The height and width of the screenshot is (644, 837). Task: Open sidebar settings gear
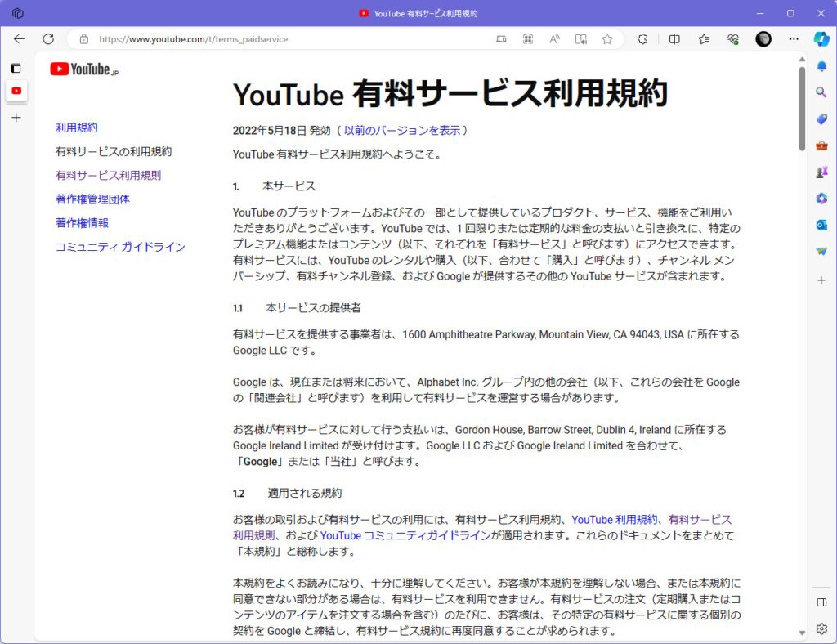(x=821, y=628)
